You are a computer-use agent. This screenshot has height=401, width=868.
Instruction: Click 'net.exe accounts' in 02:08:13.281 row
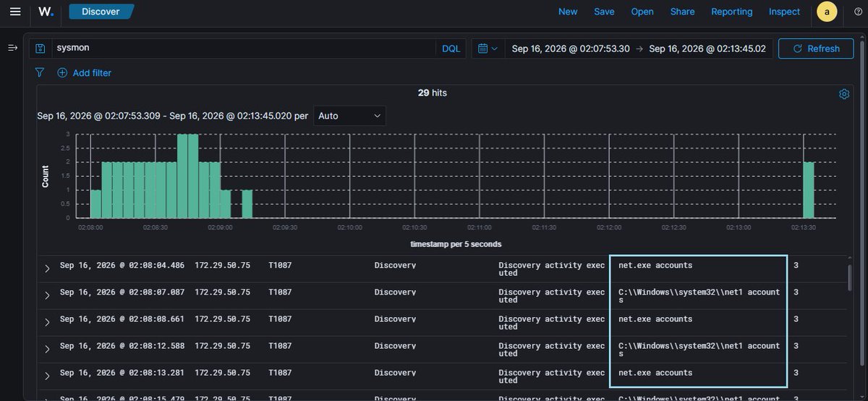tap(655, 373)
